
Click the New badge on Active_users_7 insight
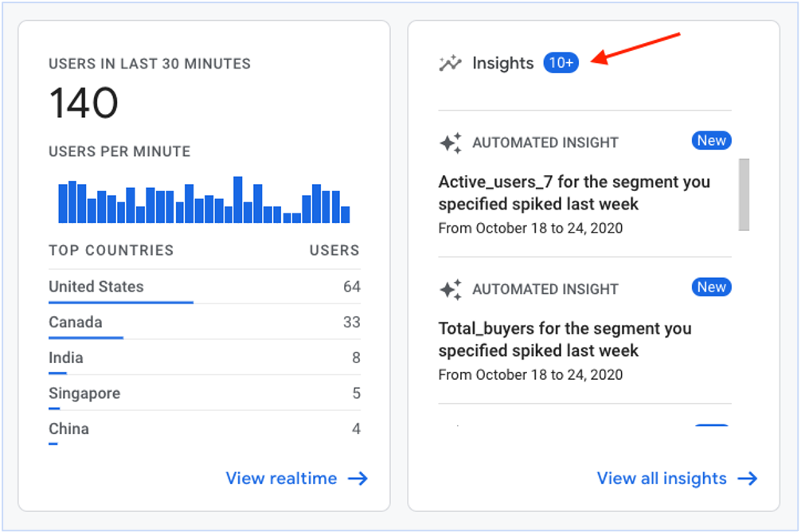pyautogui.click(x=711, y=141)
